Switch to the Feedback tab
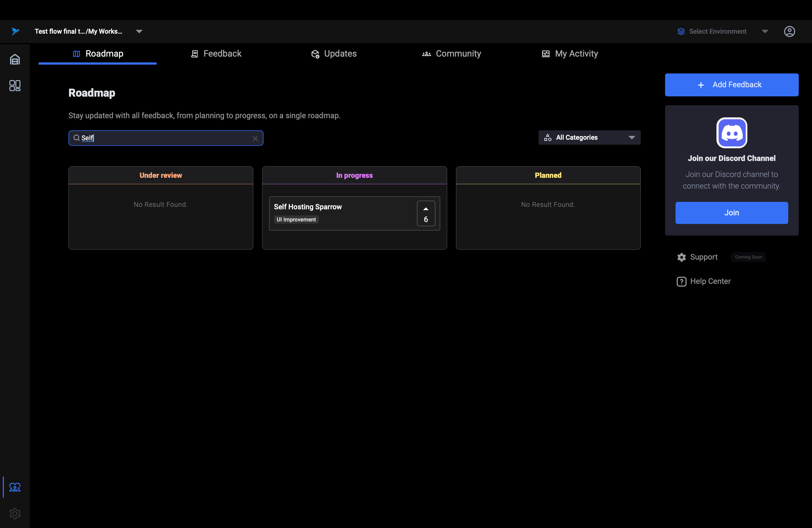Image resolution: width=812 pixels, height=528 pixels. [216, 54]
